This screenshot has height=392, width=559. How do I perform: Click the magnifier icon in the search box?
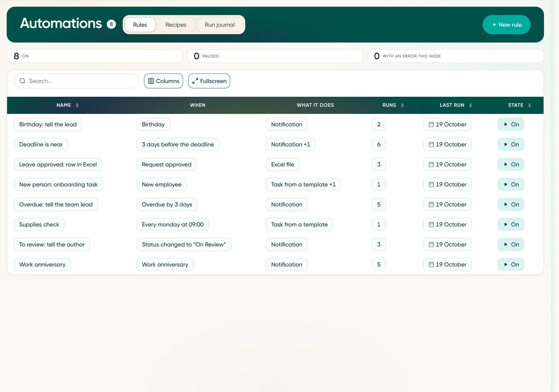[x=23, y=81]
